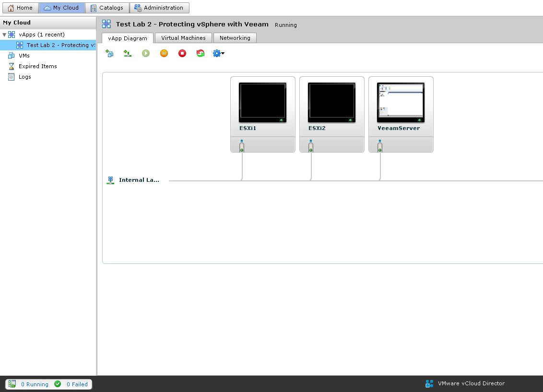Select the vApp Diagram tab

tap(128, 38)
